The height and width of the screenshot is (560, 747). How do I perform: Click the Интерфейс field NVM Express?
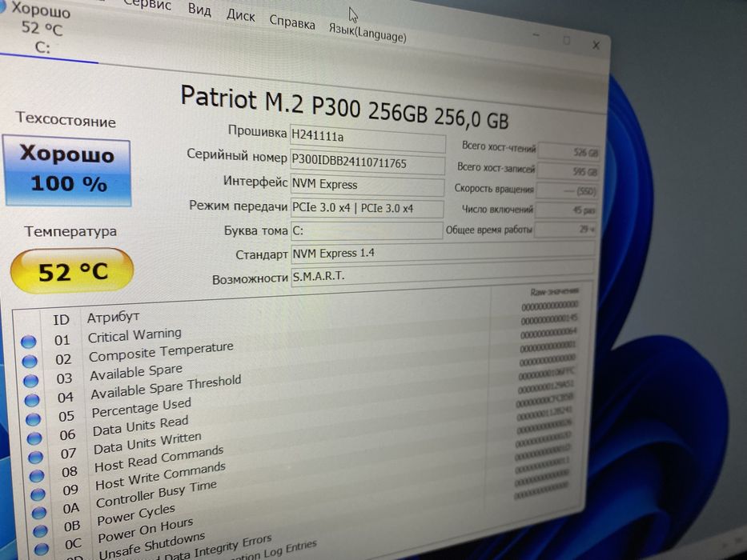pos(367,186)
